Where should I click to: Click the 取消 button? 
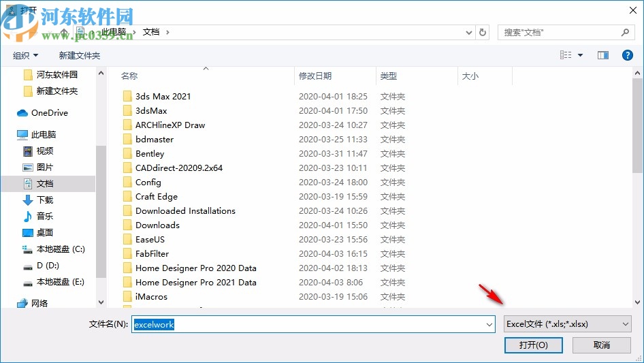point(602,345)
